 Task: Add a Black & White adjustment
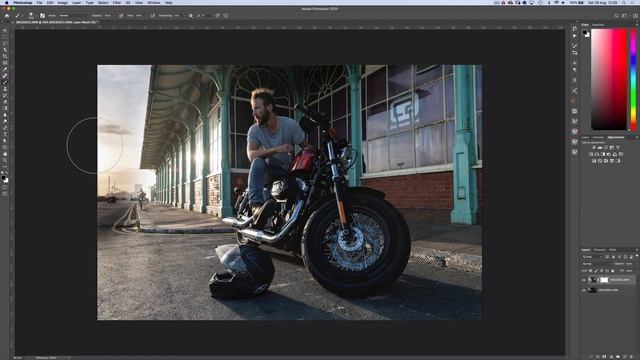pyautogui.click(x=603, y=154)
